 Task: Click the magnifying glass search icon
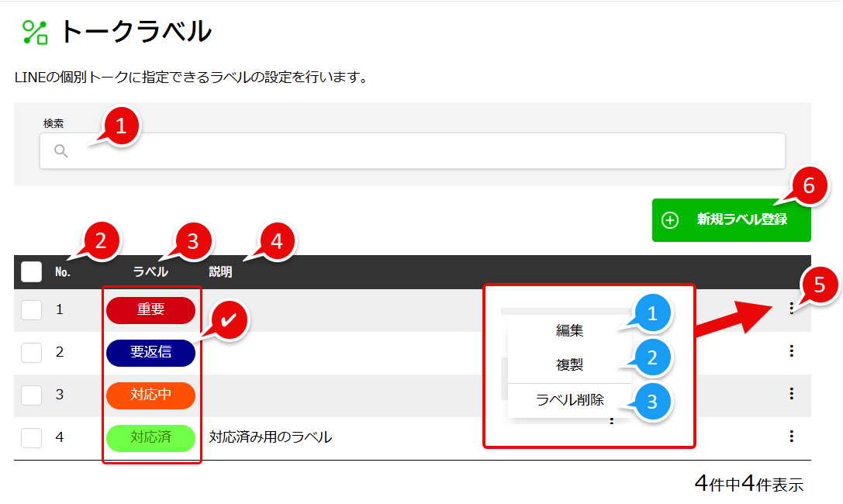pos(61,151)
